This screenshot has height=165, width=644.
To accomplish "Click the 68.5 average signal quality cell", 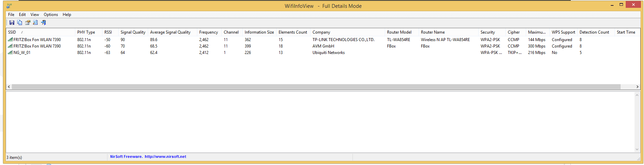I will (154, 46).
